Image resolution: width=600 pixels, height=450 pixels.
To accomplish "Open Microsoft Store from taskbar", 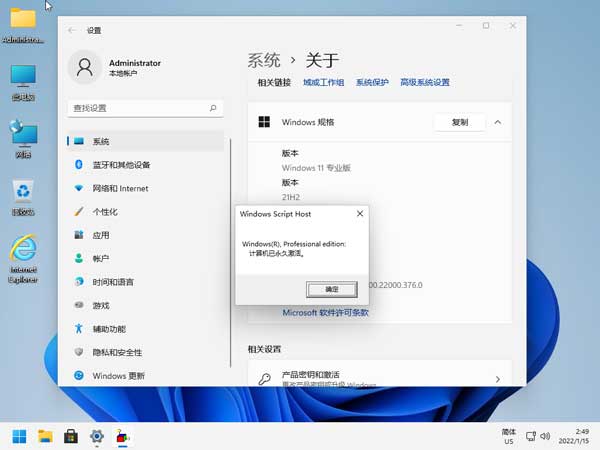I will 71,437.
